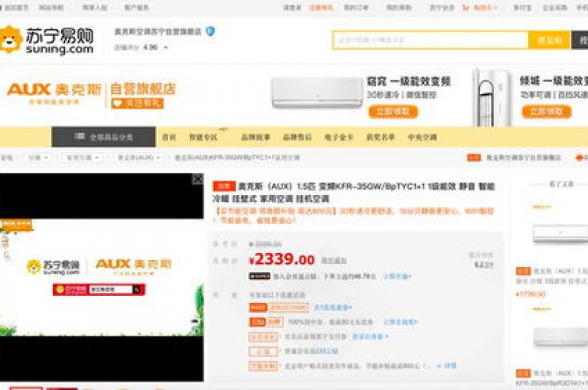The width and height of the screenshot is (588, 390).
Task: Expand the store rating 4.96 dropdown
Action: coord(165,47)
